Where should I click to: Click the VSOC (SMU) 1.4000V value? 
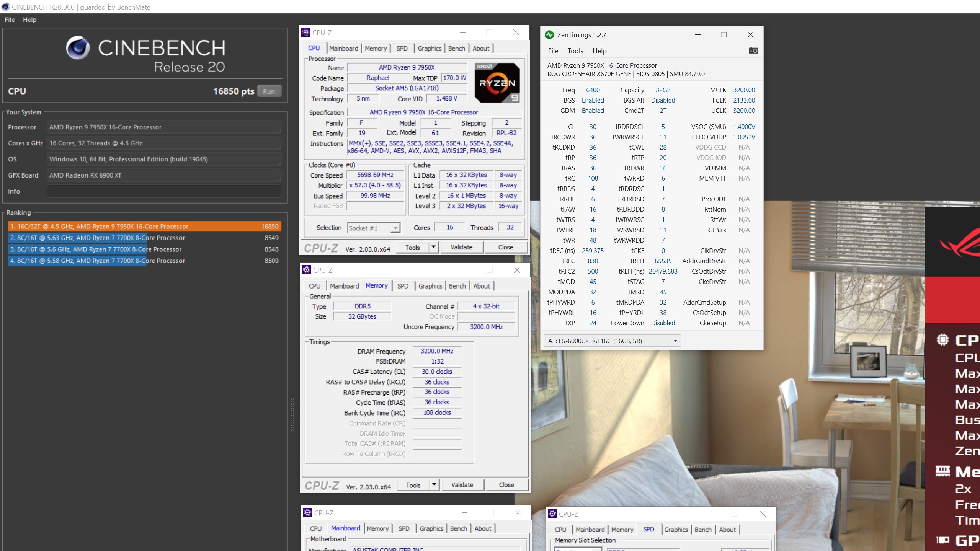click(744, 127)
